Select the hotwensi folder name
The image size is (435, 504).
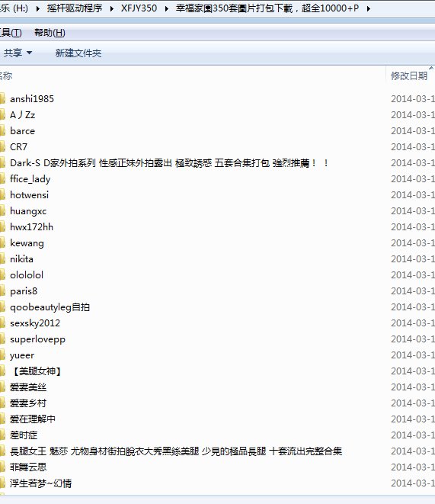click(x=29, y=194)
